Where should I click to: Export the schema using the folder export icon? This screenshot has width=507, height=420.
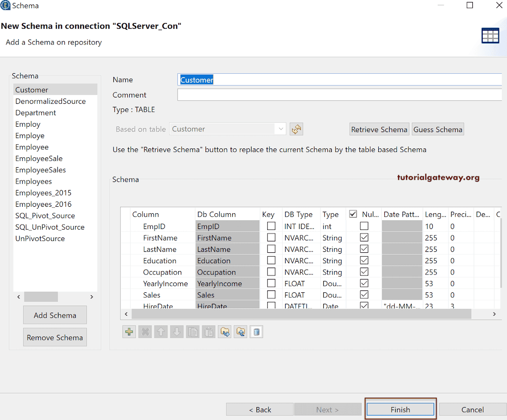224,331
